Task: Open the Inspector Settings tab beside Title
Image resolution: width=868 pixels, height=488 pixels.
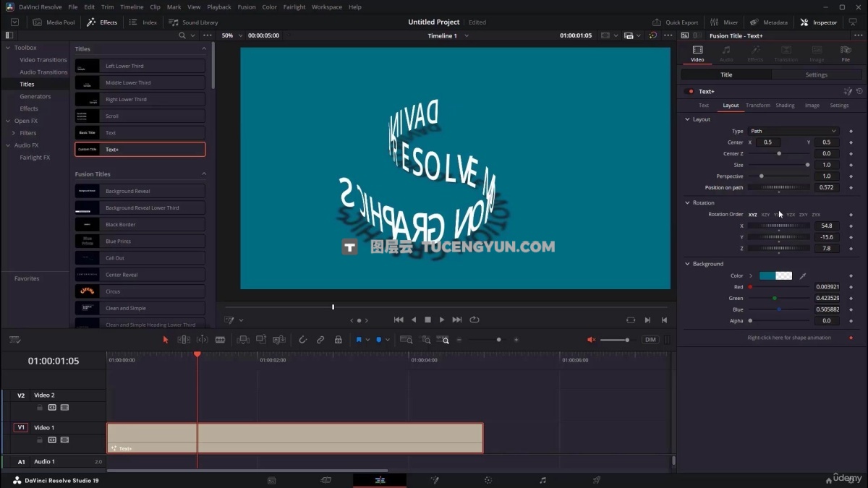Action: click(817, 74)
